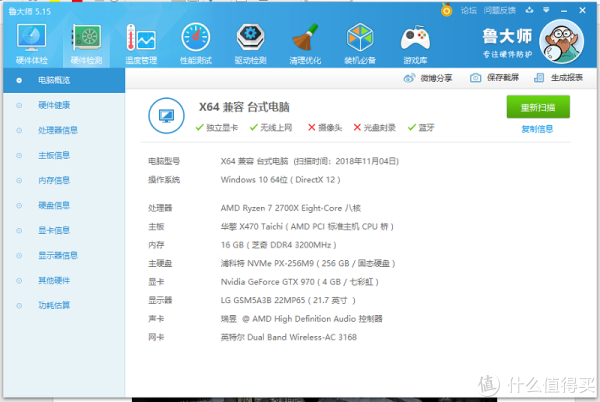Image resolution: width=600 pixels, height=402 pixels.
Task: Open the 硬件体检 hardware checkup icon
Action: click(x=31, y=44)
